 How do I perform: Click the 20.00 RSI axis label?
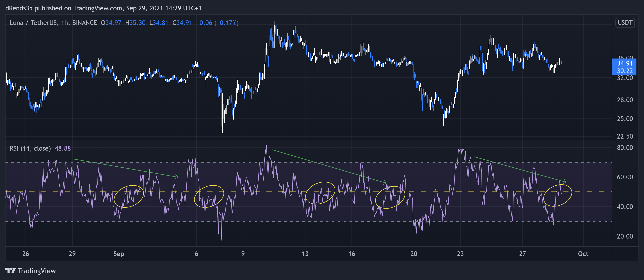point(625,236)
